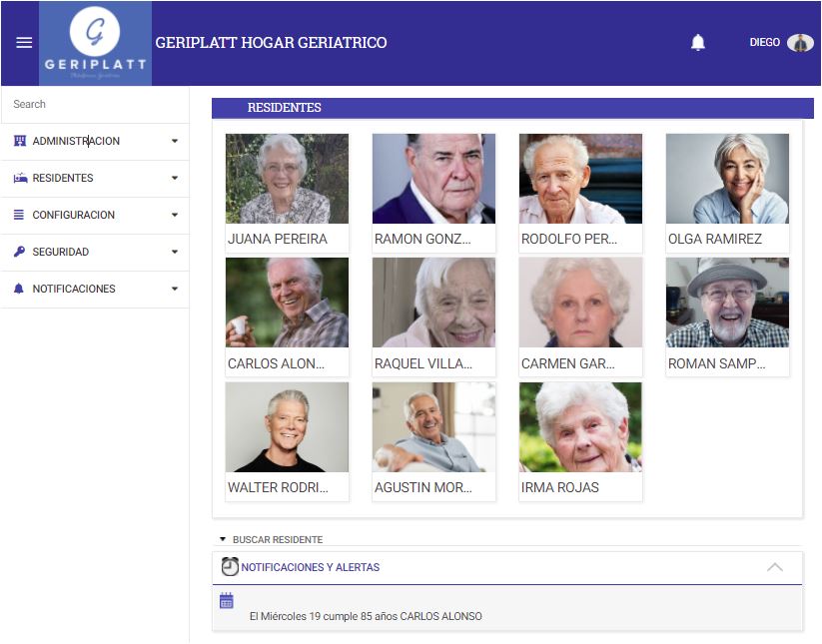The width and height of the screenshot is (822, 644).
Task: Click the Search input field
Action: [x=95, y=104]
